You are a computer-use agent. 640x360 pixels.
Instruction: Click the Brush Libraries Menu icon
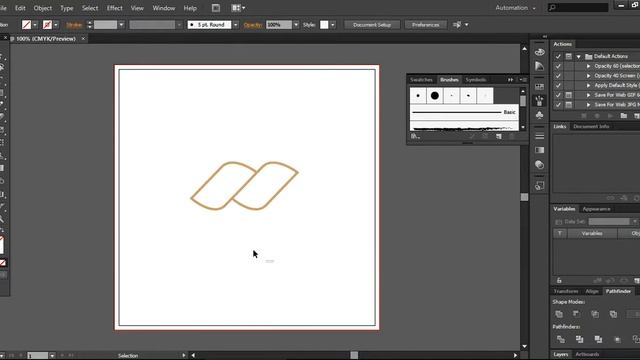coord(416,136)
